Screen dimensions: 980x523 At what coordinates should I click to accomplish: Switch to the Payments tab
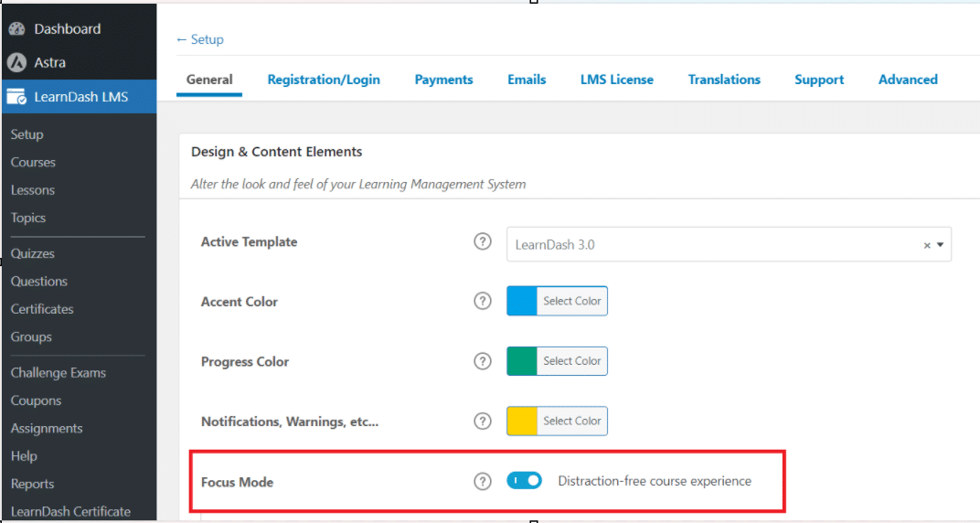pos(443,80)
